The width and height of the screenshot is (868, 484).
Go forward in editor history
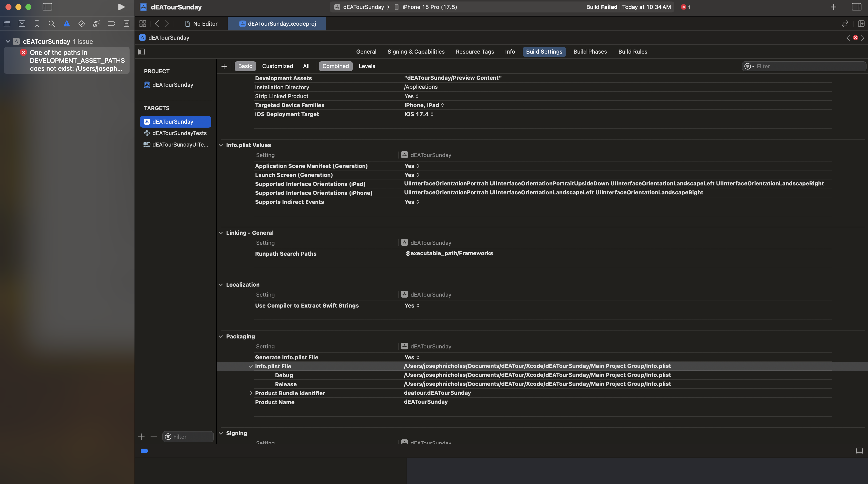pyautogui.click(x=167, y=24)
